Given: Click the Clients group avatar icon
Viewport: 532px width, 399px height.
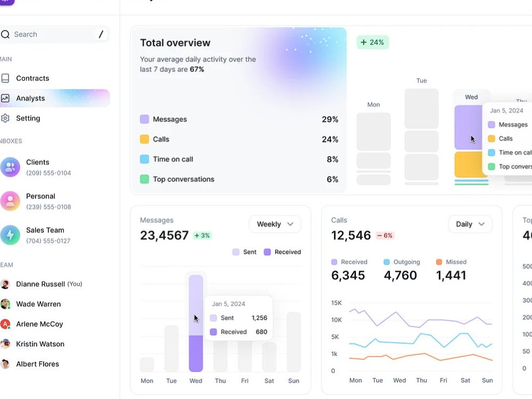Looking at the screenshot, I should (10, 167).
